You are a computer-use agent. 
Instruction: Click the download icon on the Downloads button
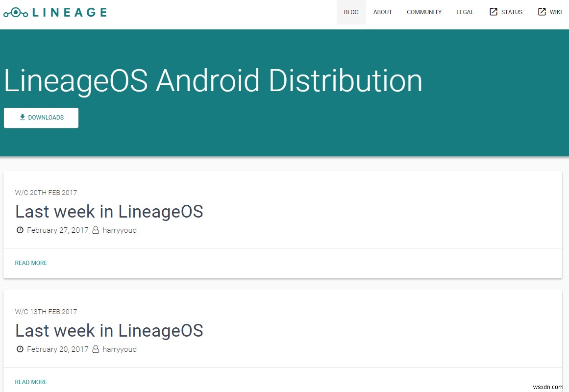pyautogui.click(x=22, y=117)
